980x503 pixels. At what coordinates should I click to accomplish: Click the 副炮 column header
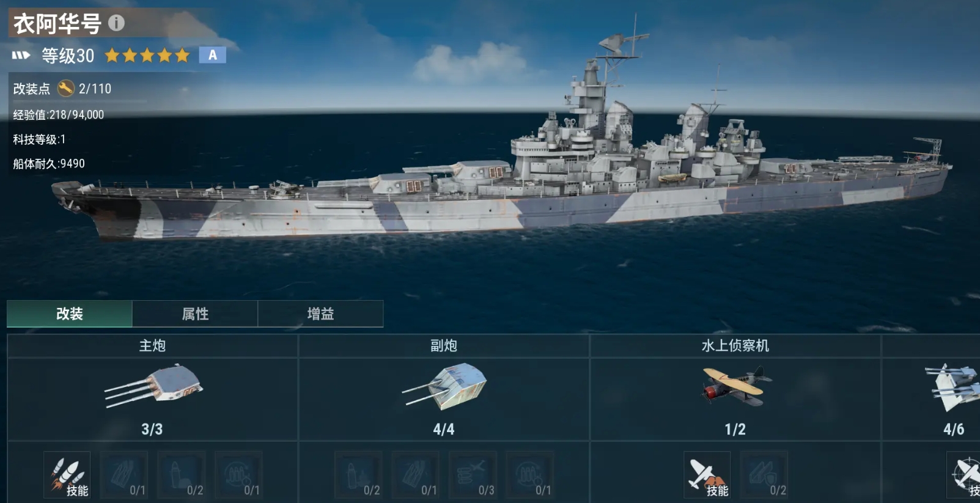(444, 345)
